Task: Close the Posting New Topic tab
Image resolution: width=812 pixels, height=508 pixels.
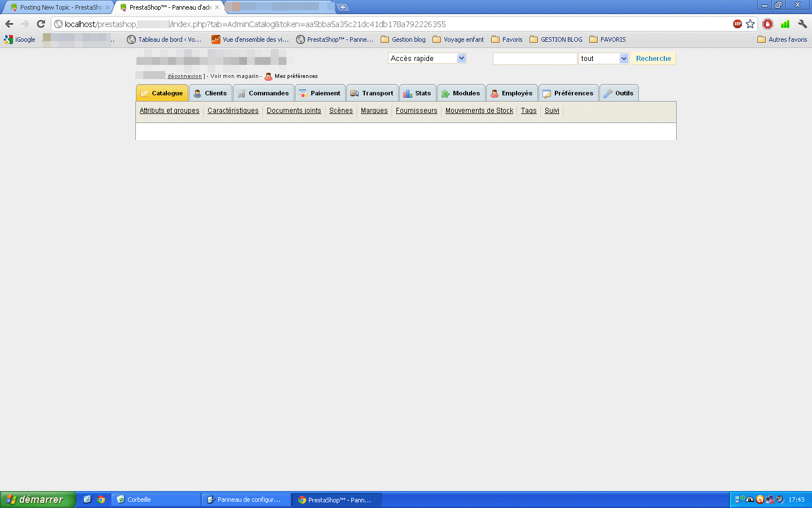Action: pyautogui.click(x=108, y=7)
